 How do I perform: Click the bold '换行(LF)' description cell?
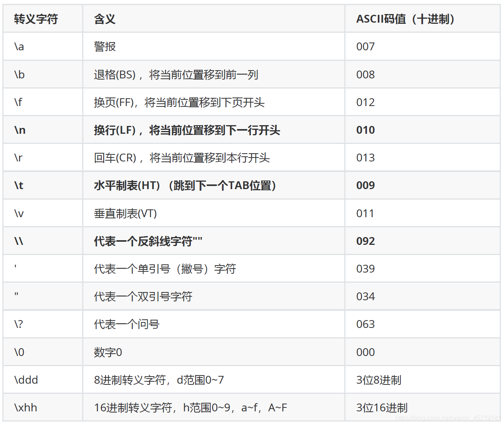coord(213,130)
